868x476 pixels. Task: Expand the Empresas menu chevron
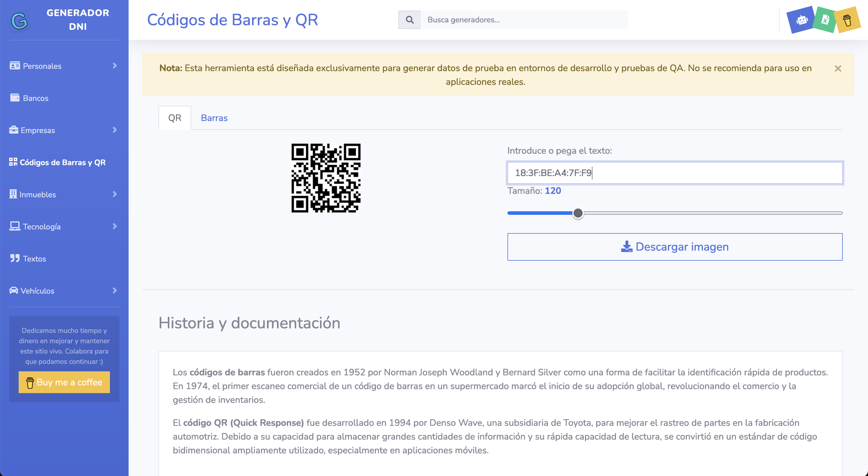pos(115,130)
